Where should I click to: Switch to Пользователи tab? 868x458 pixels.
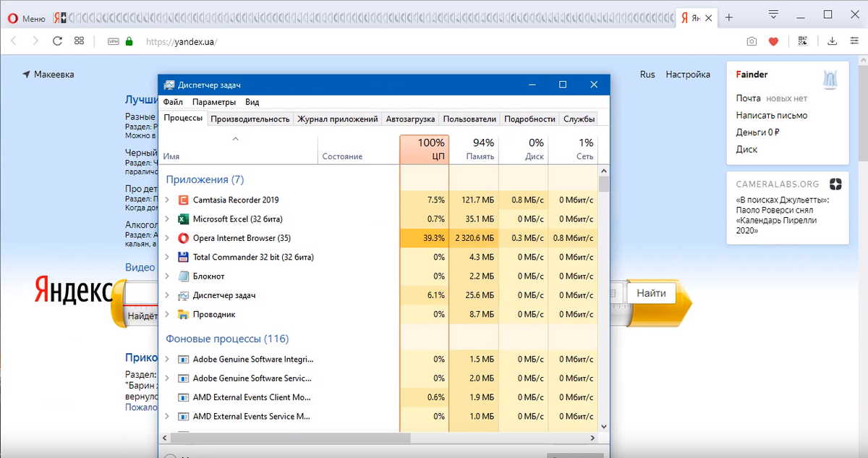point(469,119)
